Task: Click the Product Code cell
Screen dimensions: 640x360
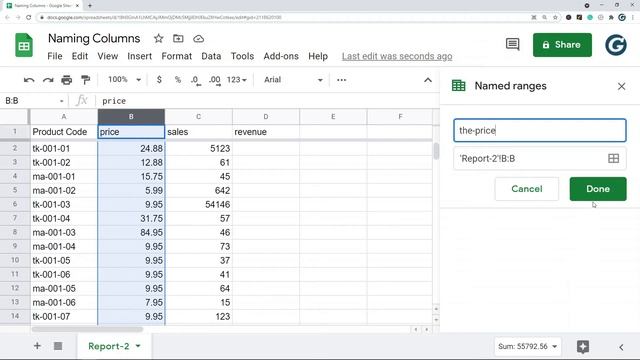Action: tap(64, 132)
